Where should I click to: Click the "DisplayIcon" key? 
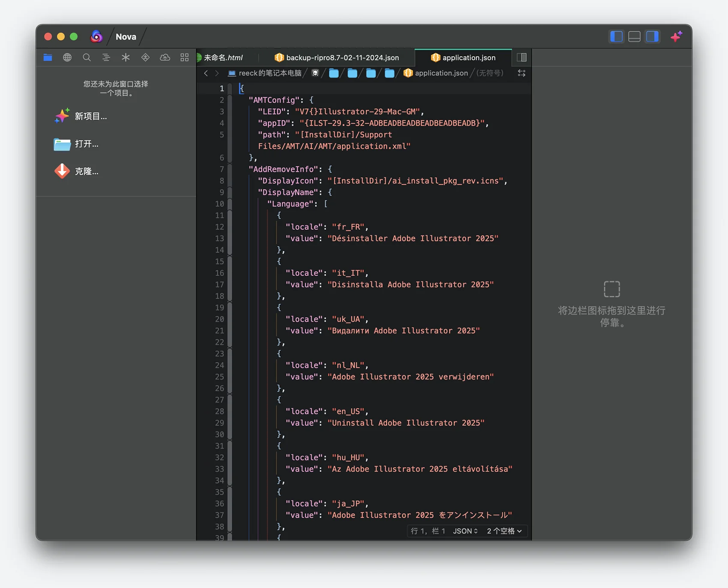pos(288,181)
